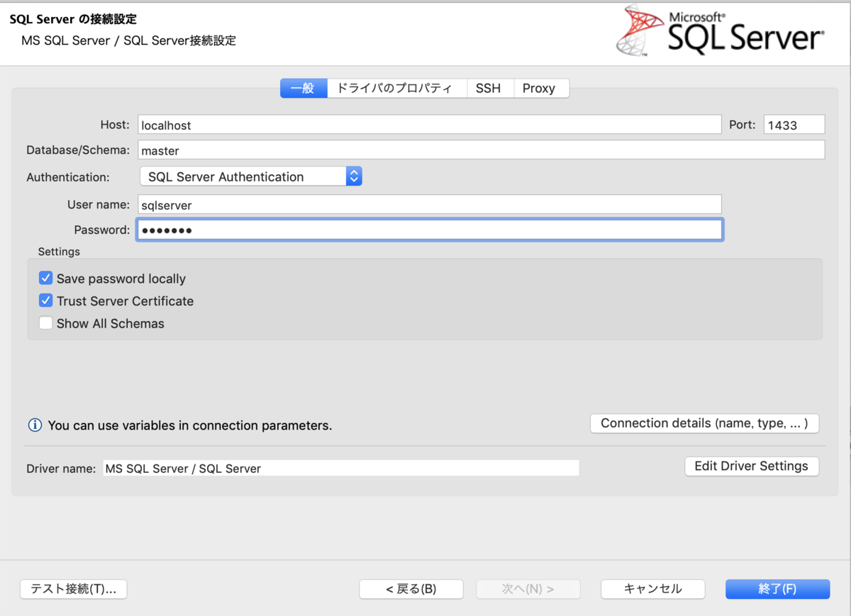Open the Authentication dropdown
Screen dimensions: 851x616
(x=251, y=177)
